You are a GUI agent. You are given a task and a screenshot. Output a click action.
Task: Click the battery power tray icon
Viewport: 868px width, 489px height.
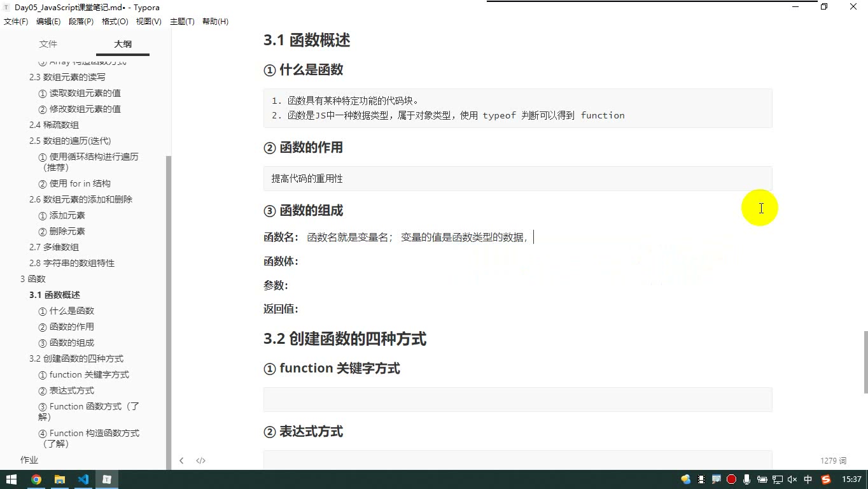click(x=762, y=479)
